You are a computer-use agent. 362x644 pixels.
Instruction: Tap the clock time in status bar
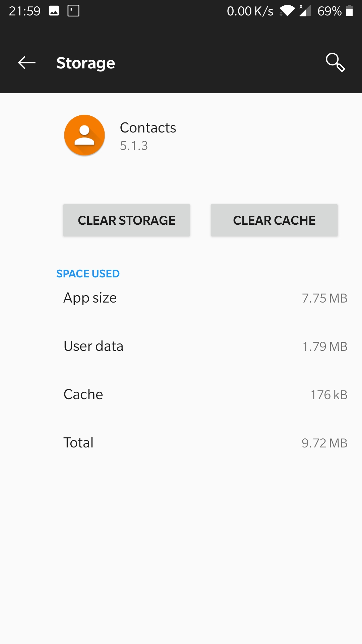(24, 11)
